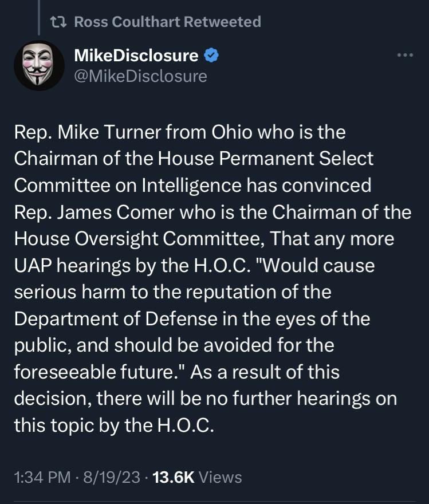Click the 8/19/23 date
Screen dimensions: 429x504
pos(112,477)
